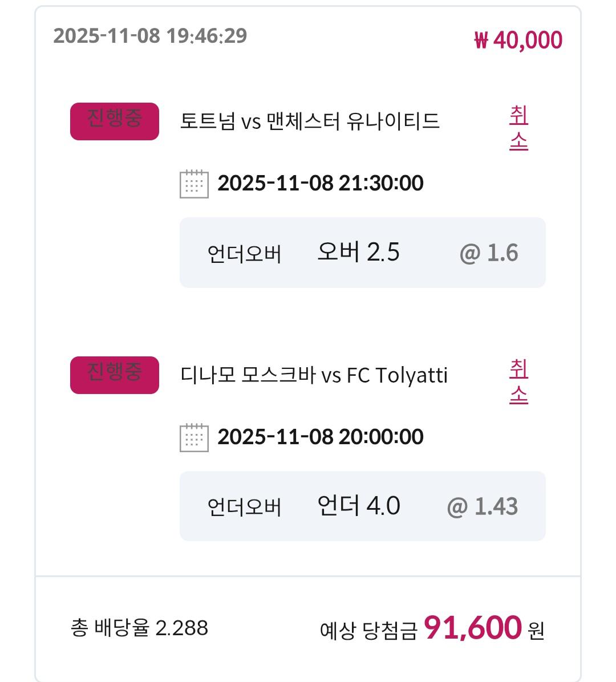Click the @ 1.6 odds value
Screen dimensions: 616x682
tap(489, 253)
